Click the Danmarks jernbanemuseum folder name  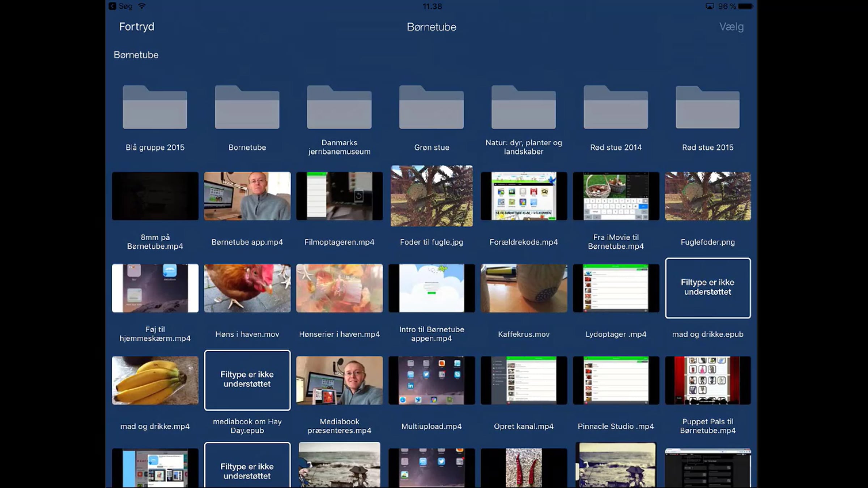[x=339, y=147]
